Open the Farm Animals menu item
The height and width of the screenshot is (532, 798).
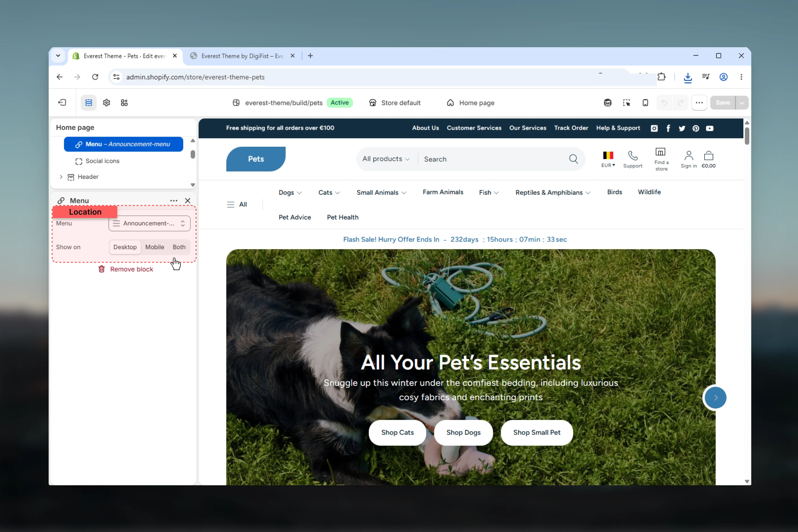tap(443, 192)
